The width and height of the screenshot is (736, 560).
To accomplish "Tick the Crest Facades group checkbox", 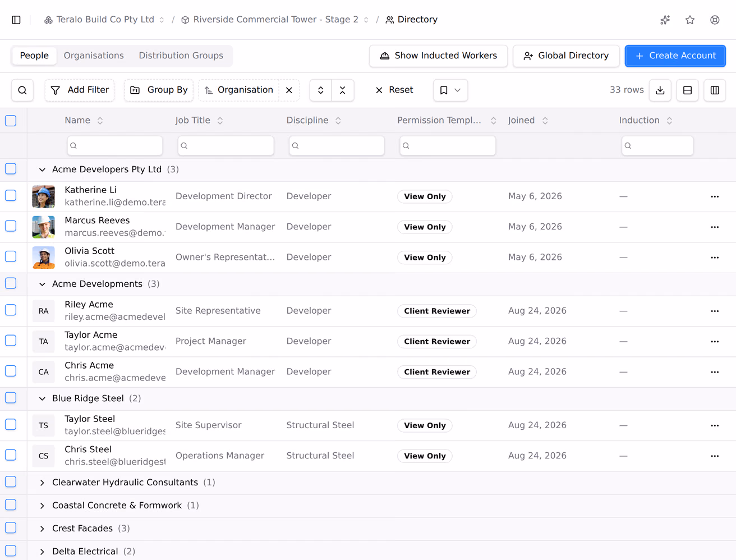I will point(11,527).
